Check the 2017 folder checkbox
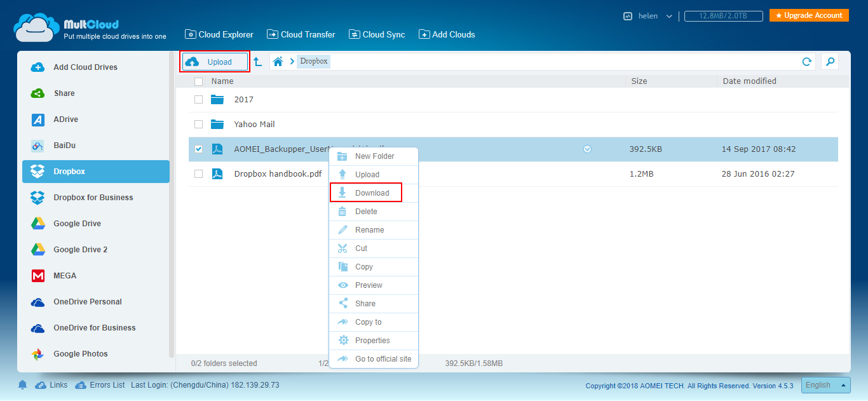Viewport: 868px width, 401px height. [198, 100]
